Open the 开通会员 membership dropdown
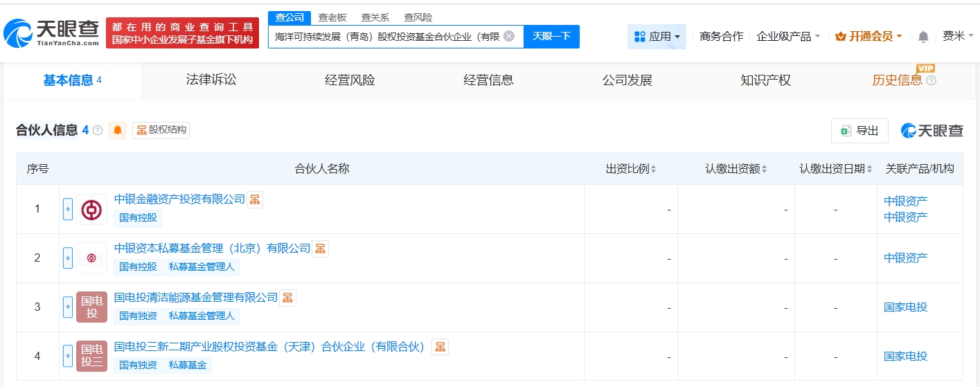 tap(868, 37)
